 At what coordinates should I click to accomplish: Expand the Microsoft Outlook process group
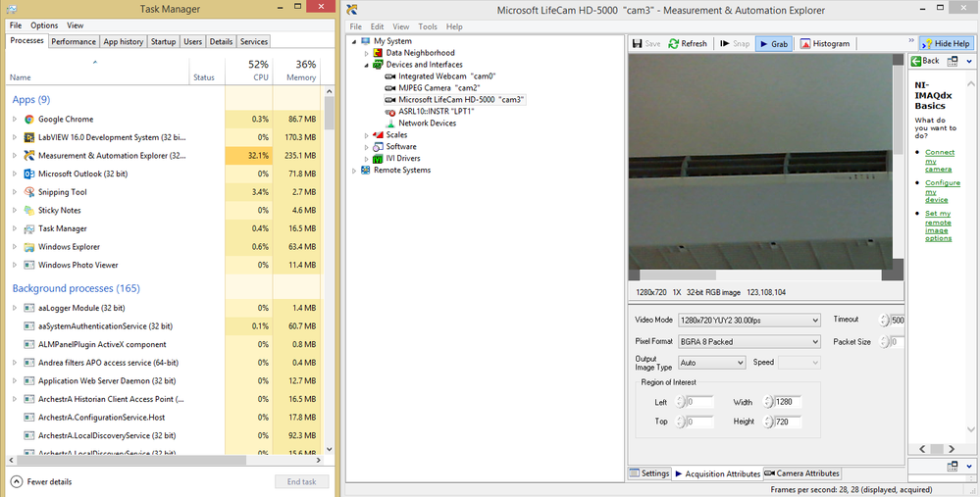(15, 174)
